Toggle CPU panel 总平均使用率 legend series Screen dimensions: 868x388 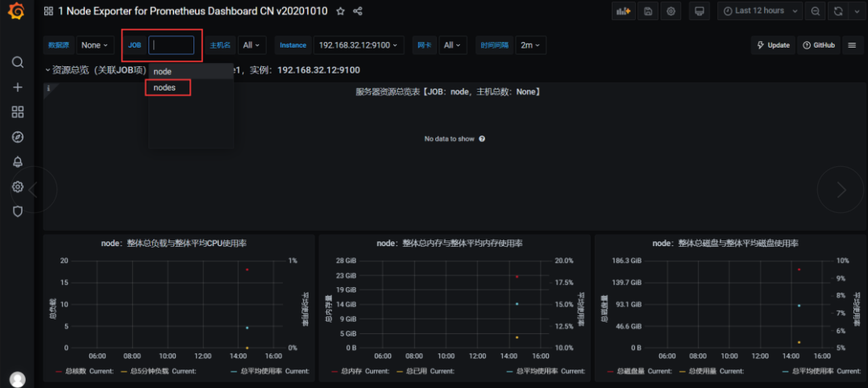(260, 371)
